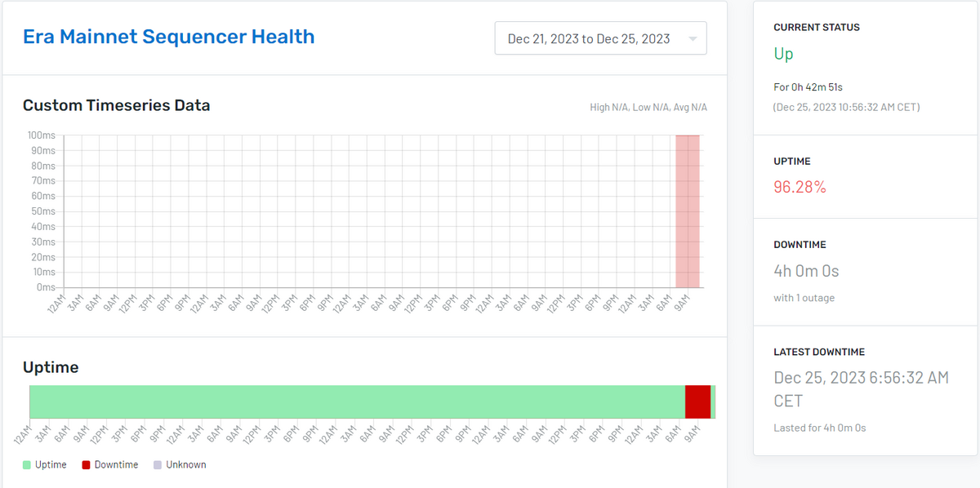
Task: Click the Downtime legend label
Action: tap(116, 465)
